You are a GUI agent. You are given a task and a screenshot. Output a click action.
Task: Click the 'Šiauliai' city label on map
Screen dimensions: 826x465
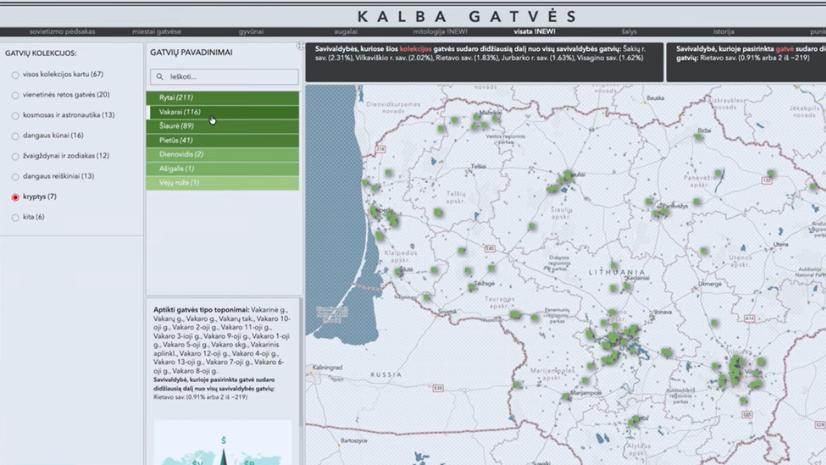[578, 174]
